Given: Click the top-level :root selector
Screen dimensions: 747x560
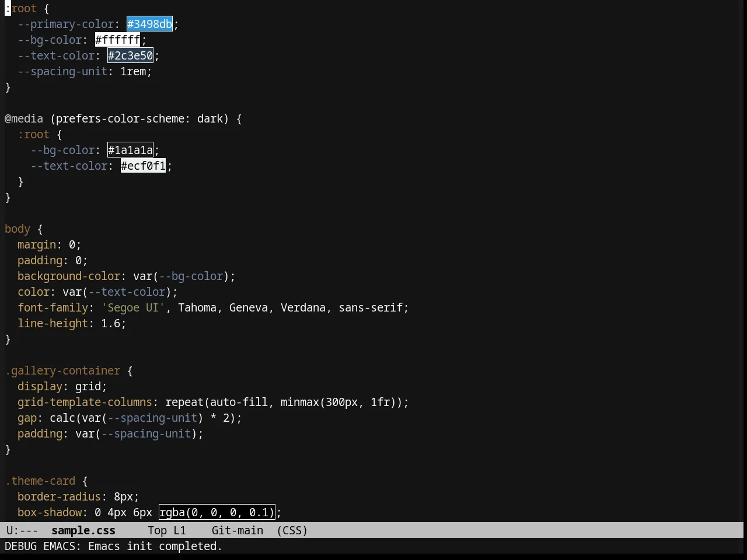Looking at the screenshot, I should point(20,8).
